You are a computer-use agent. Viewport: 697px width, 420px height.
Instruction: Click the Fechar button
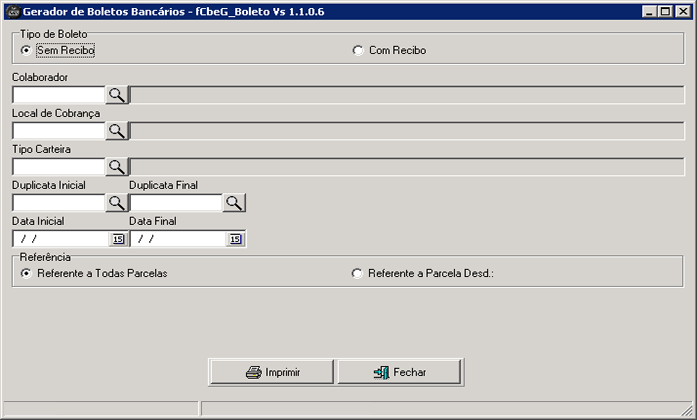(400, 372)
